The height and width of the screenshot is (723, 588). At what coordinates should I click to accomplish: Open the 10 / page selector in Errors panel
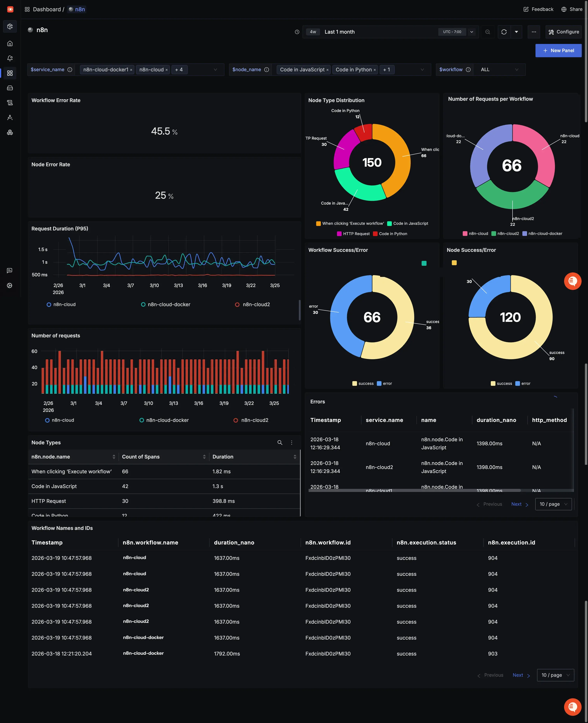tap(553, 504)
